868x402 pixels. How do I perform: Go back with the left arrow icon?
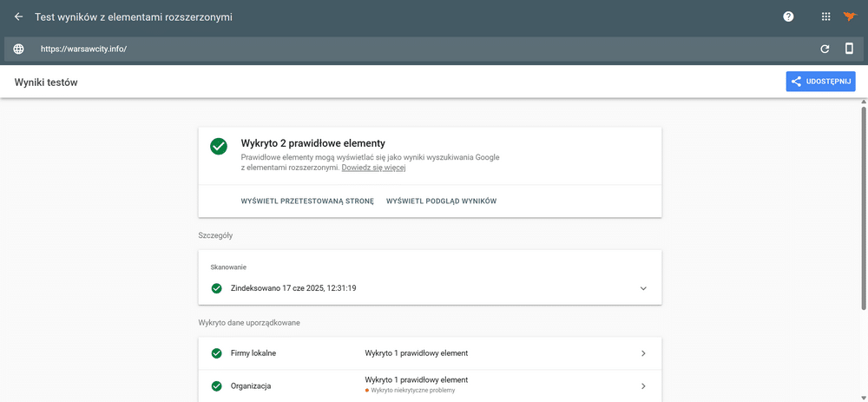(19, 16)
